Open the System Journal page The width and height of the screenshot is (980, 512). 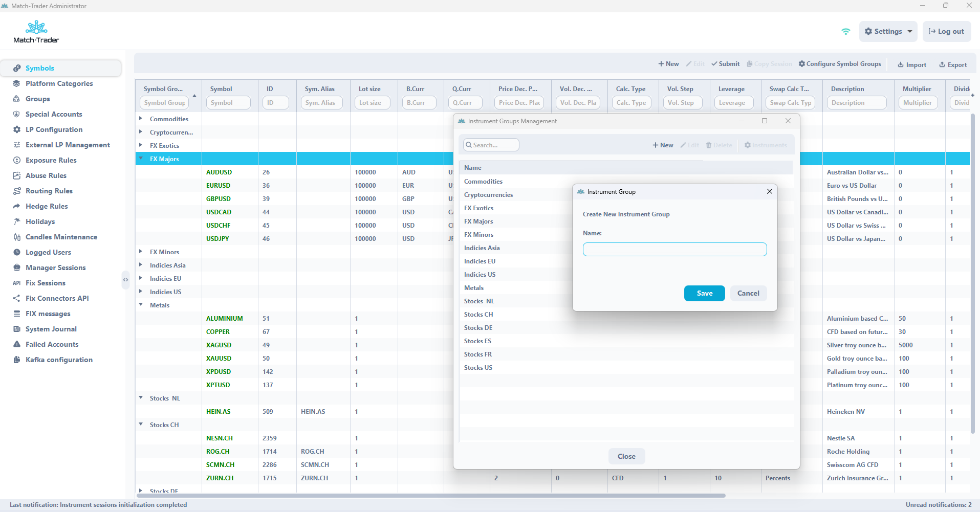pos(51,329)
